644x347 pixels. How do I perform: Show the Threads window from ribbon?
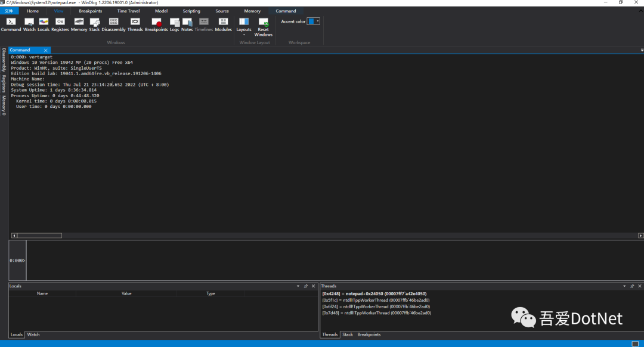(135, 24)
